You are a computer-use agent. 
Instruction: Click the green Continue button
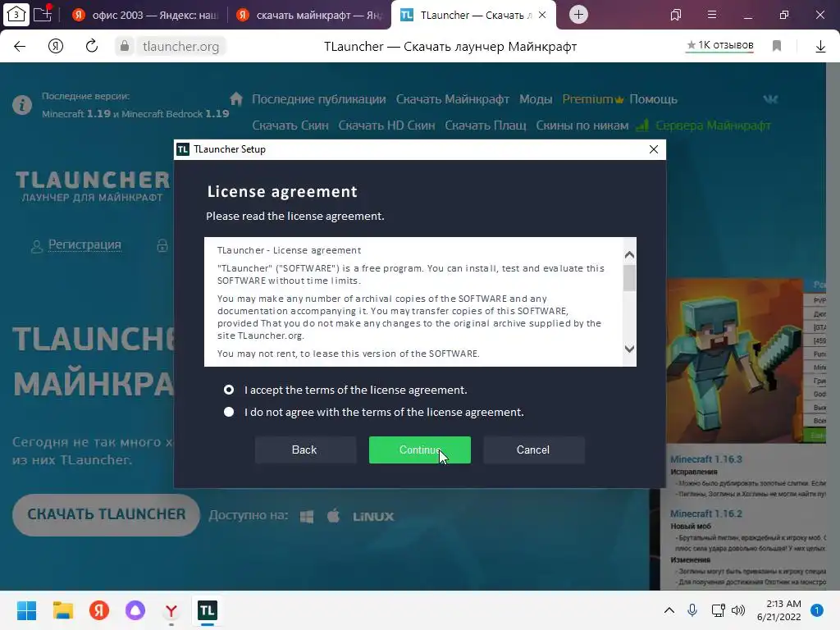(x=419, y=450)
